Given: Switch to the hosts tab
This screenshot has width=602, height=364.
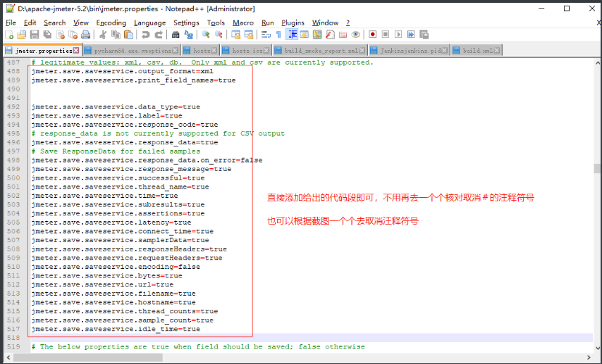Looking at the screenshot, I should [x=199, y=50].
